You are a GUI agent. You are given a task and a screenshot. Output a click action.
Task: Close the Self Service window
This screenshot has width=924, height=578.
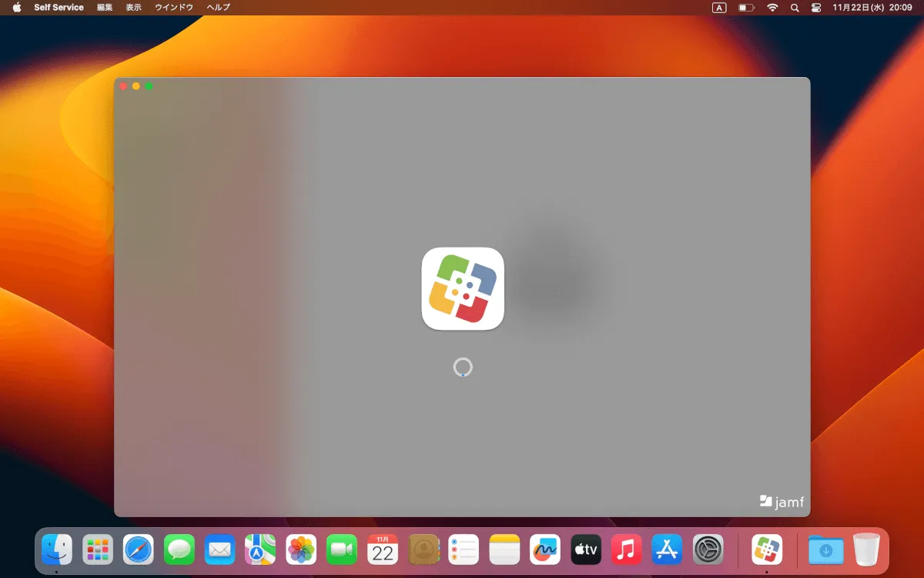click(x=123, y=86)
